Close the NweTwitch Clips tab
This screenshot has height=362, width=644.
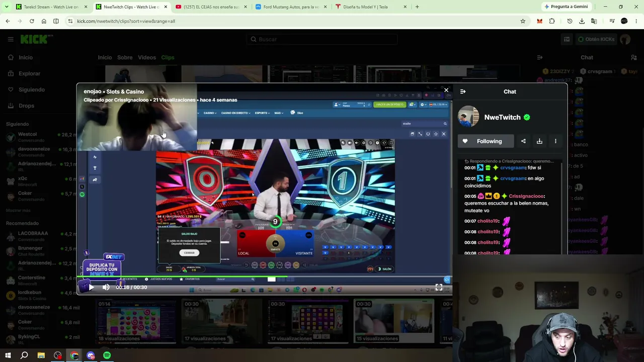pos(166,7)
